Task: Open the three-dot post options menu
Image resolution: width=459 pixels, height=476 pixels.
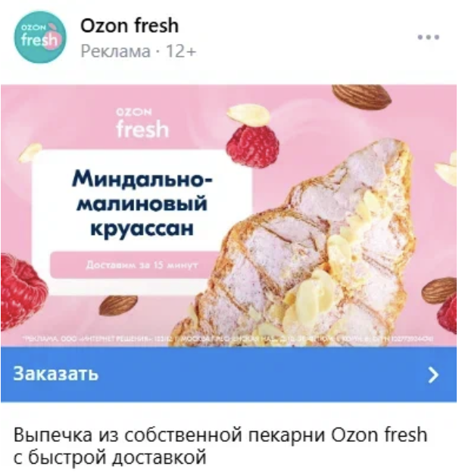Action: 428,37
